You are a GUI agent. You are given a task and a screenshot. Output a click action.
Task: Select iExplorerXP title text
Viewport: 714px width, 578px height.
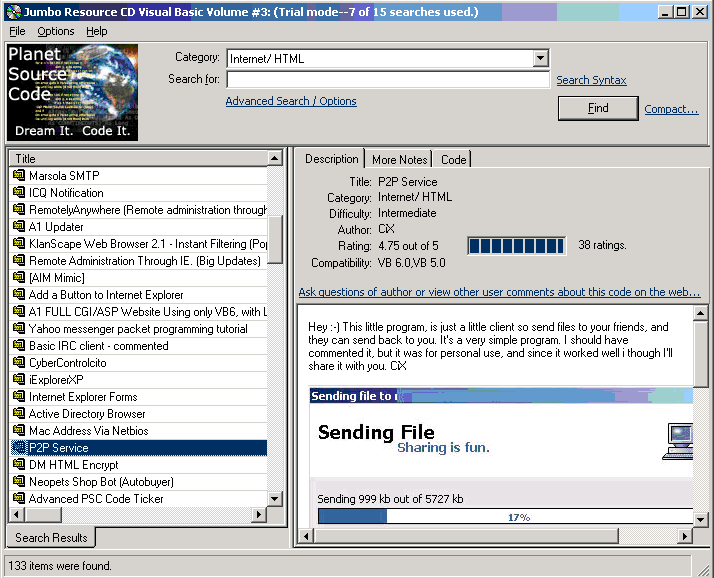(x=56, y=379)
